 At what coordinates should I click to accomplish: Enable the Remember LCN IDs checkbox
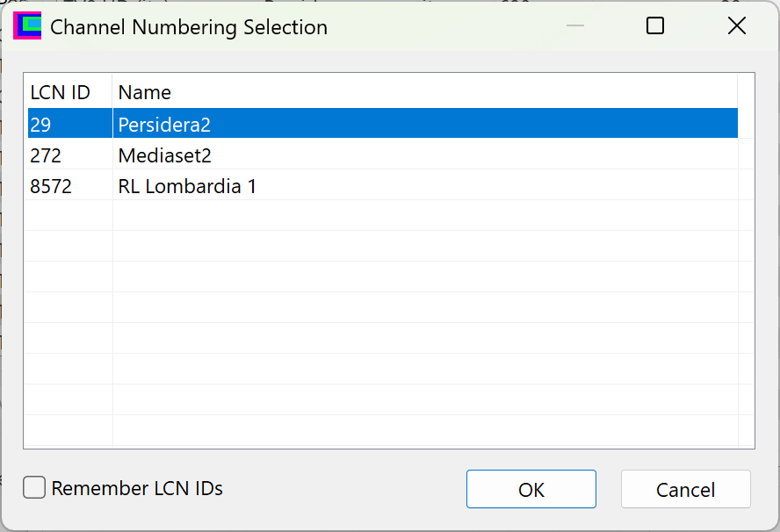point(34,488)
